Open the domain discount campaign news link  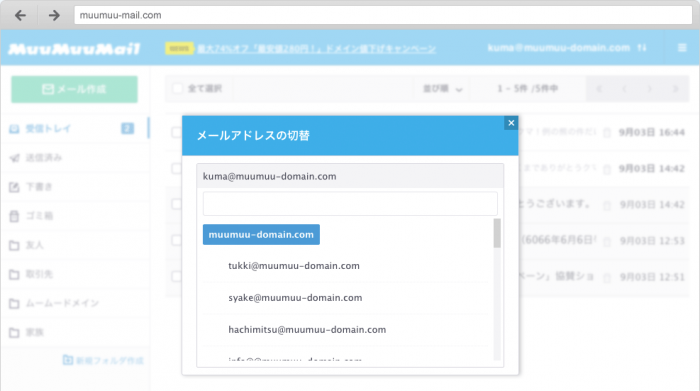pos(317,49)
